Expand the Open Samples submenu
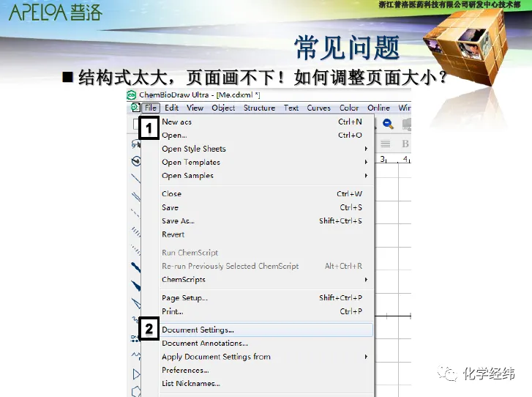The width and height of the screenshot is (532, 397). click(x=266, y=176)
